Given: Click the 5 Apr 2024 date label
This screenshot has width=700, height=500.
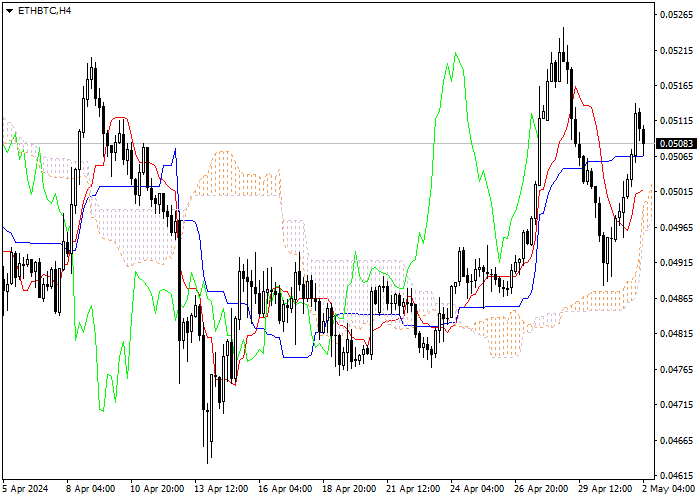Looking at the screenshot, I should click(x=25, y=489).
